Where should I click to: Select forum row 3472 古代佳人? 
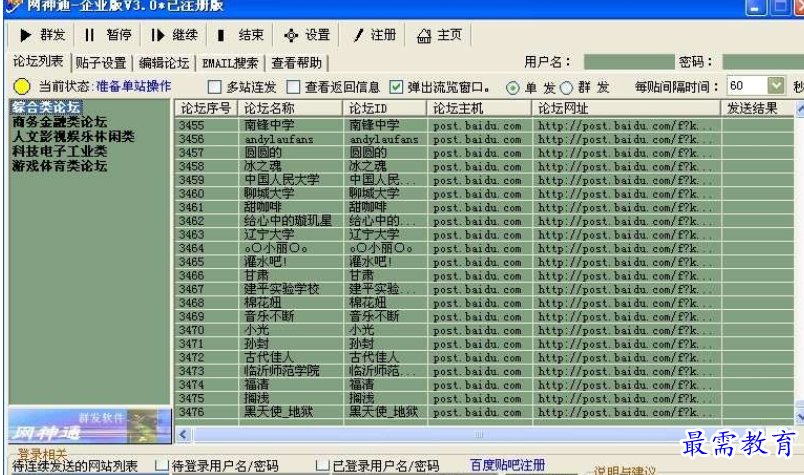pos(484,357)
